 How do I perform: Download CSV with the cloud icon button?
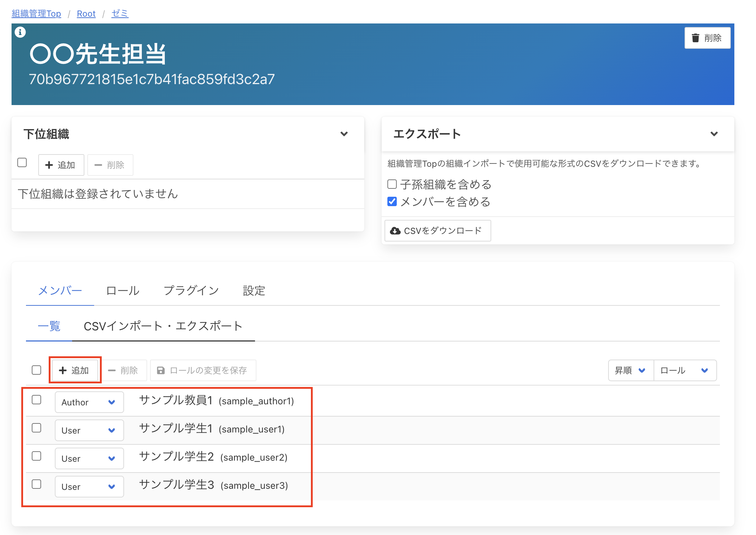(437, 231)
